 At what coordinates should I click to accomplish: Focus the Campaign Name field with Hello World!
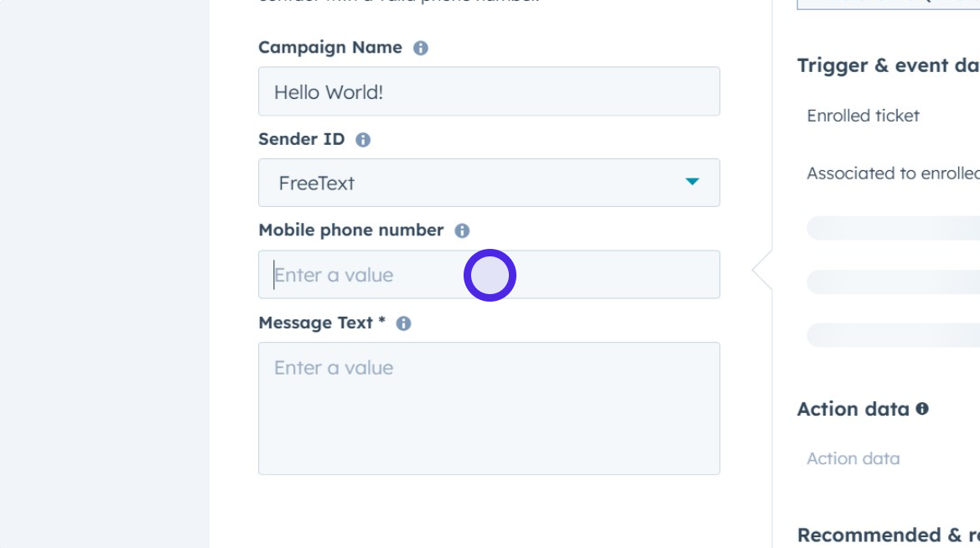pyautogui.click(x=488, y=91)
